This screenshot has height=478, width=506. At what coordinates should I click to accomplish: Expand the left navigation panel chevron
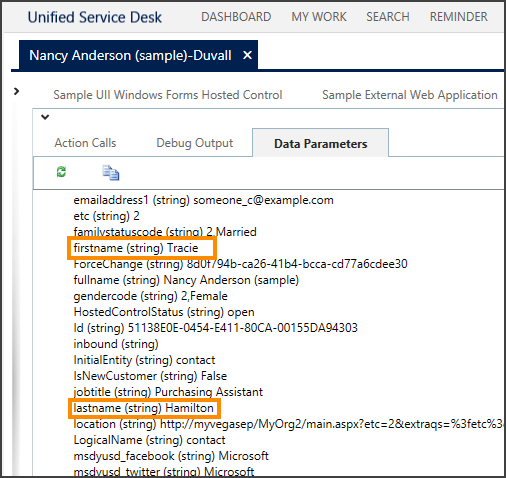coord(16,91)
